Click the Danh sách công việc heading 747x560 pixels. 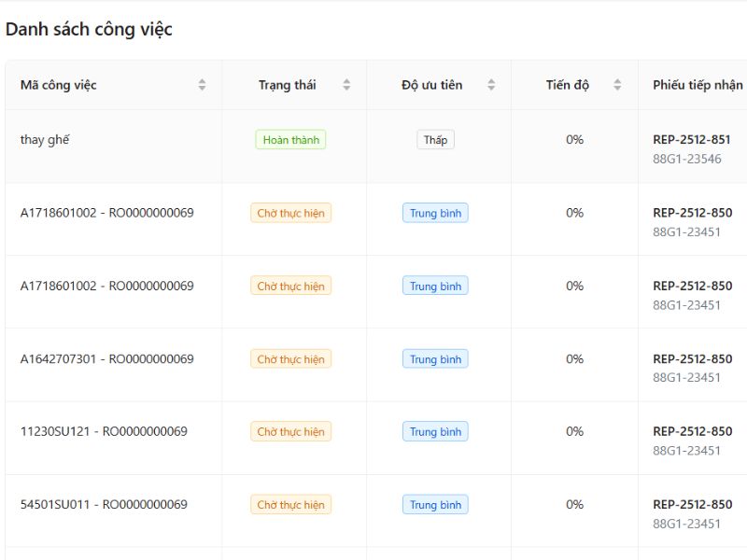coord(89,29)
